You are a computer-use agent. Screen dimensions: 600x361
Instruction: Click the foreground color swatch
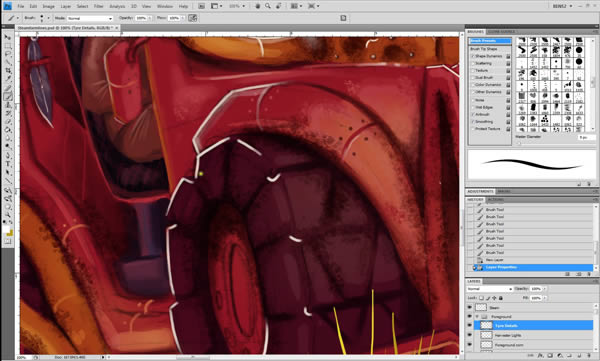click(5, 230)
